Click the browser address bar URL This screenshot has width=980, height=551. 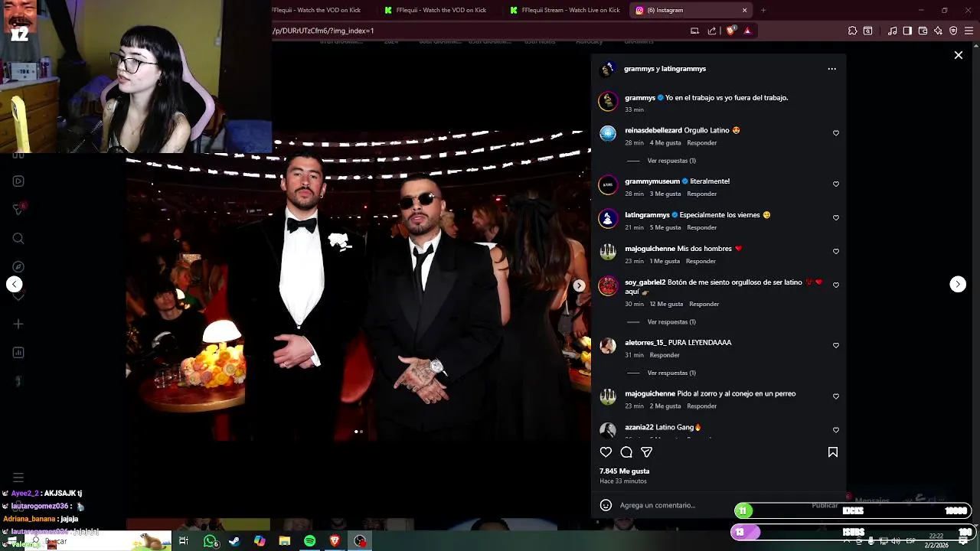[x=323, y=31]
